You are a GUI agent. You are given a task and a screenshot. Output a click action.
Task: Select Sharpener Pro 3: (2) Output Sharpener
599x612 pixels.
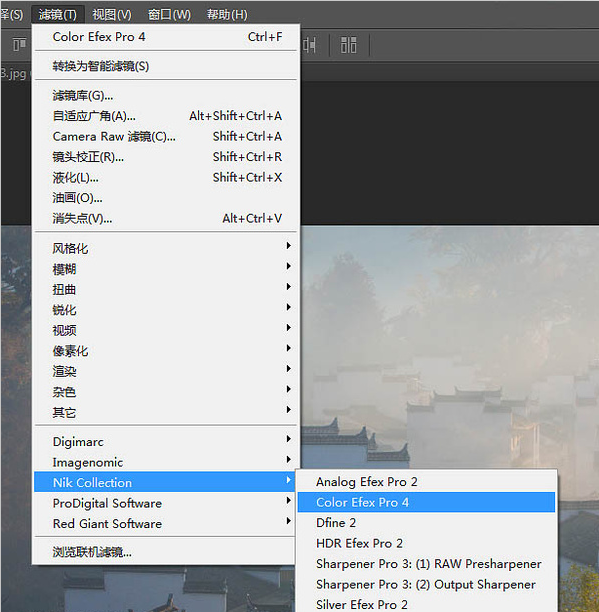(x=426, y=584)
